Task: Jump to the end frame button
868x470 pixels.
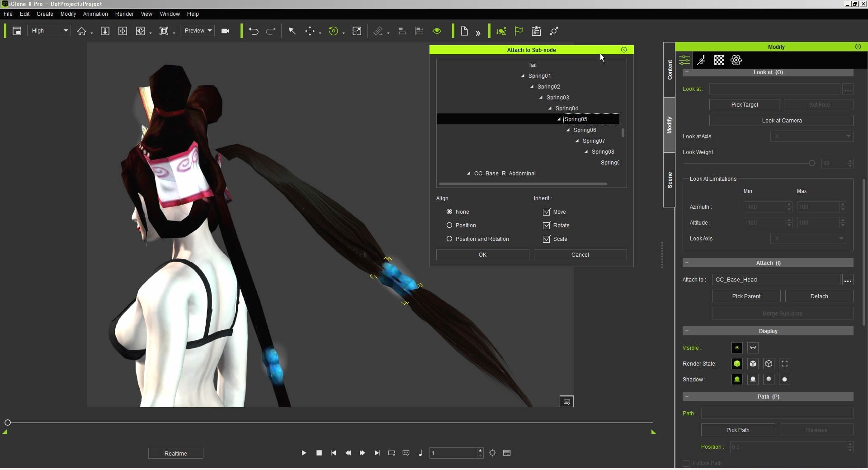Action: pyautogui.click(x=377, y=453)
